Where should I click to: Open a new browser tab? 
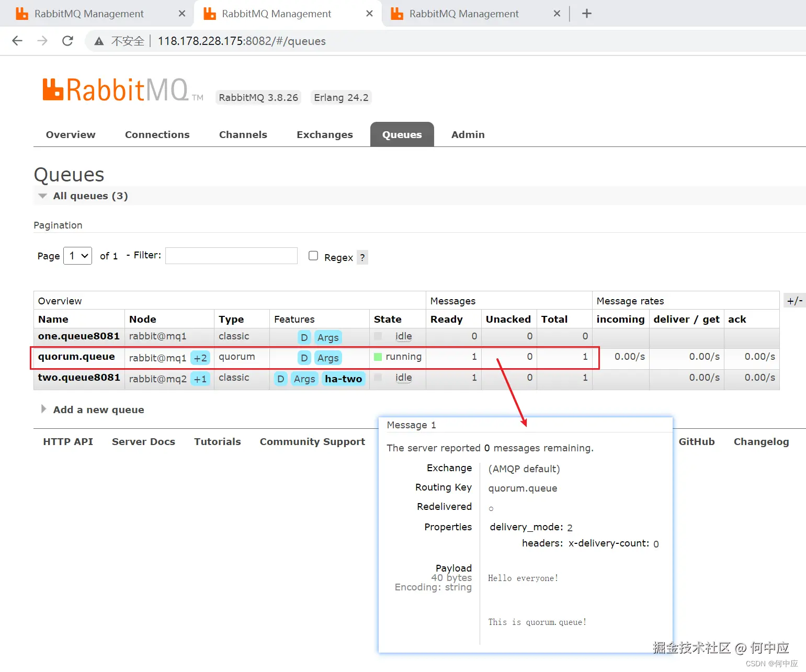pyautogui.click(x=586, y=14)
